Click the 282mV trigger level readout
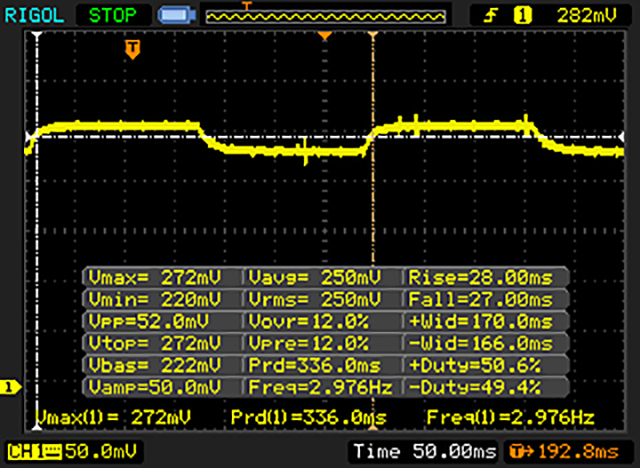 click(x=587, y=16)
